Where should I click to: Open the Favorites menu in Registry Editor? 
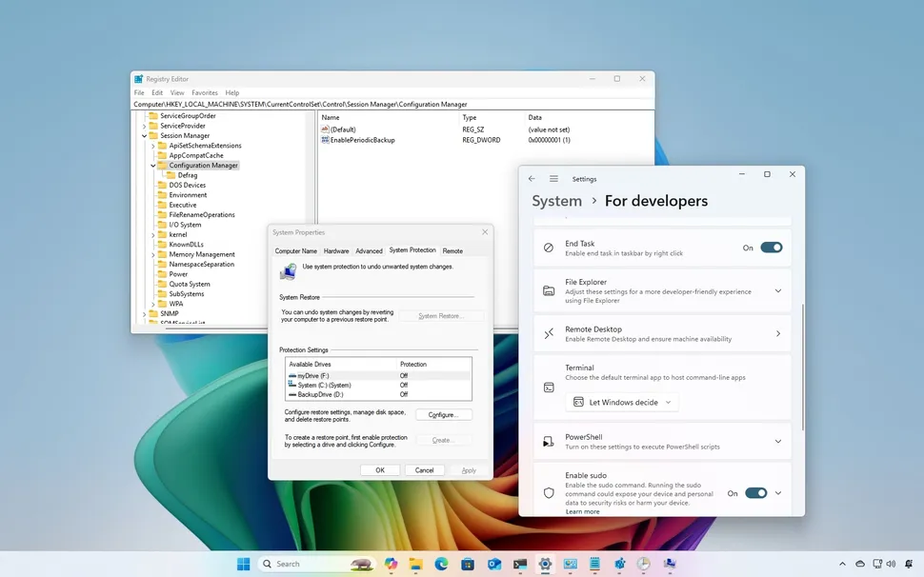point(204,93)
